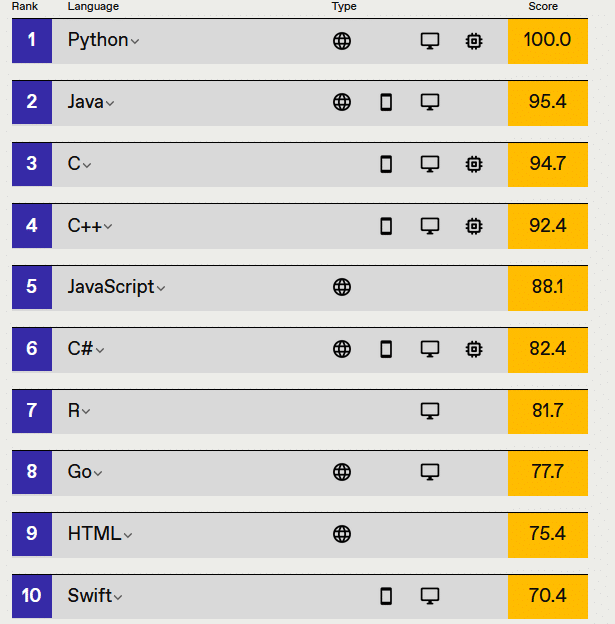
Task: Click the Type column header
Action: pyautogui.click(x=344, y=6)
